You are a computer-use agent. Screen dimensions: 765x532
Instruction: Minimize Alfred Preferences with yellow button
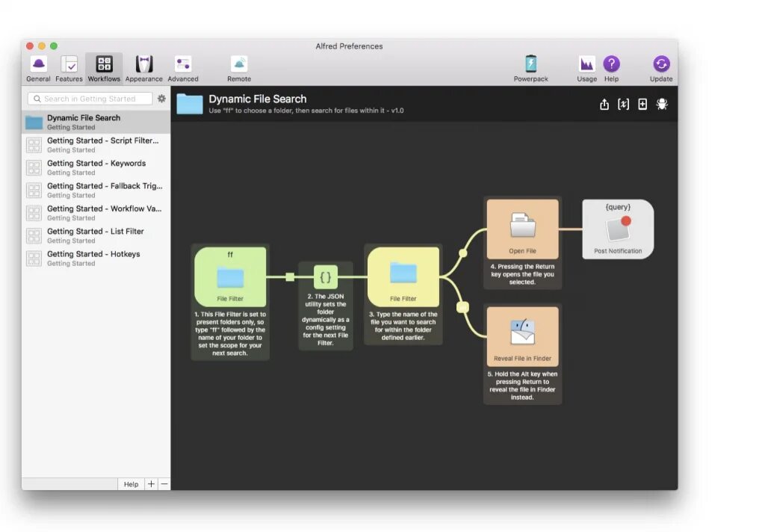pos(42,46)
